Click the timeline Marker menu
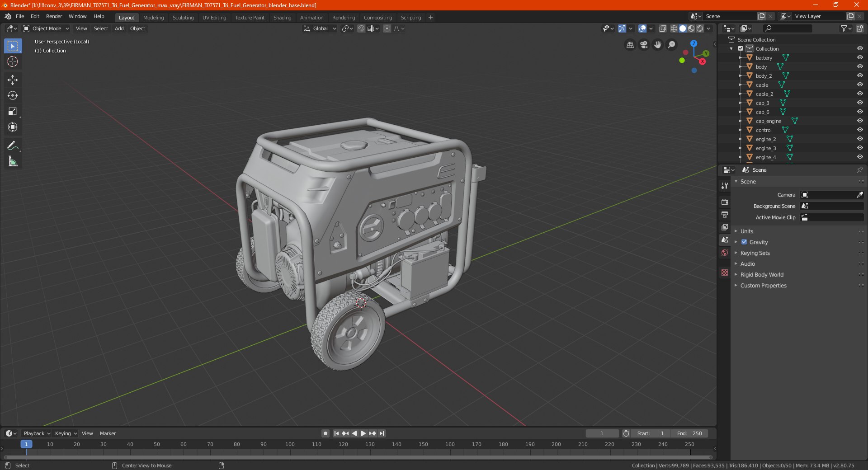The image size is (868, 470). coord(108,433)
